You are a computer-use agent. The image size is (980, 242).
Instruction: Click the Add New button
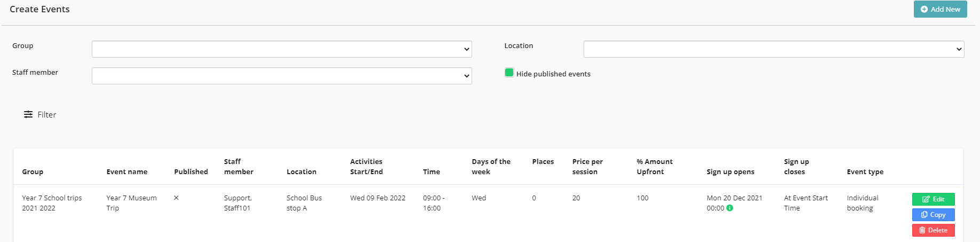click(940, 10)
